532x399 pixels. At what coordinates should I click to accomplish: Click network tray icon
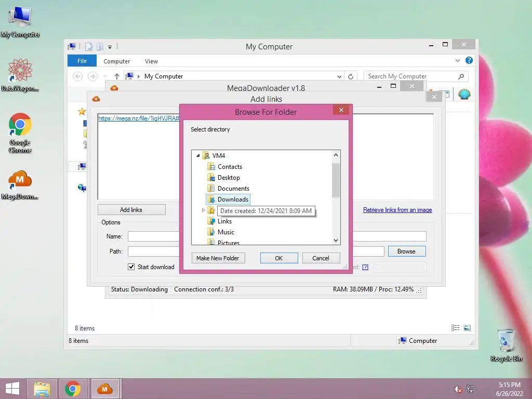tap(471, 389)
